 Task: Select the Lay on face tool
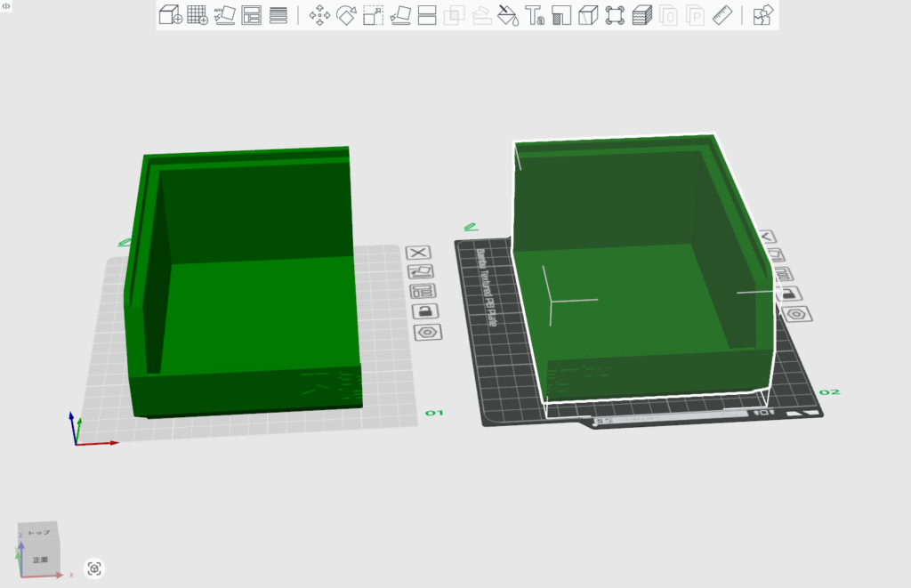coord(400,15)
